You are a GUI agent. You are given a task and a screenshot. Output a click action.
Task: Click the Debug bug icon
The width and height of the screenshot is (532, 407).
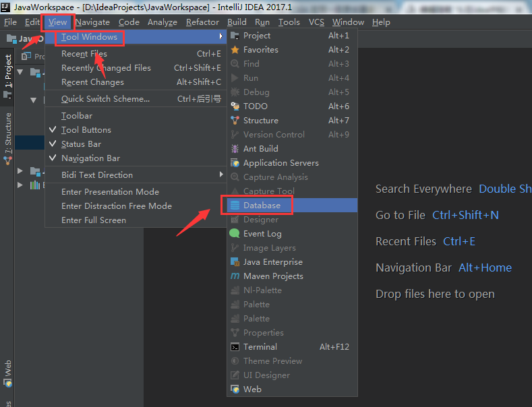[235, 92]
